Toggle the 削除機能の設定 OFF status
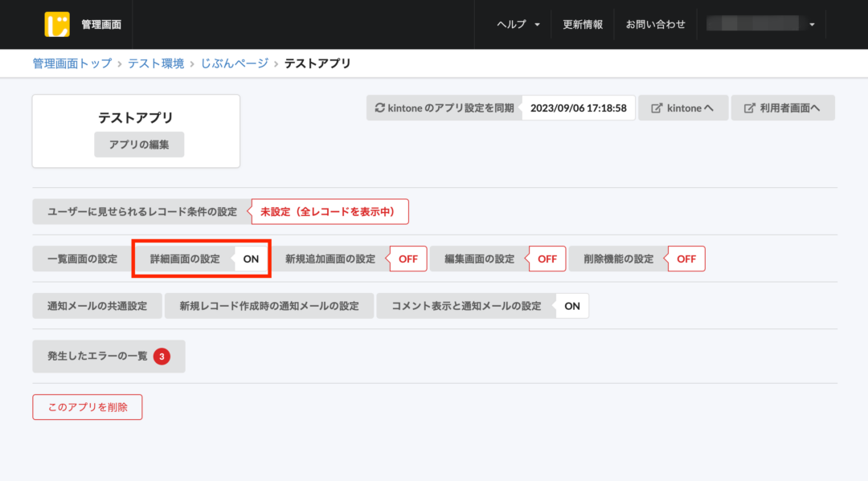Screen dimensions: 868x481 [x=686, y=259]
